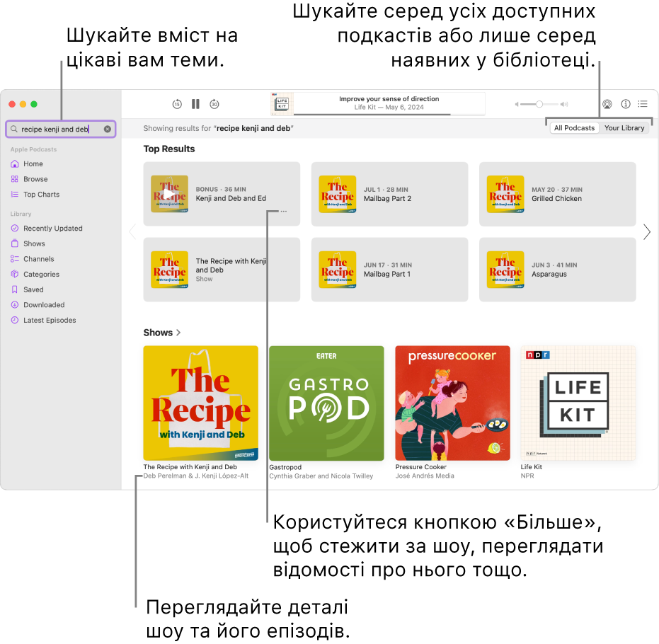659x644 pixels.
Task: Expand the Shows section heading
Action: tap(162, 333)
